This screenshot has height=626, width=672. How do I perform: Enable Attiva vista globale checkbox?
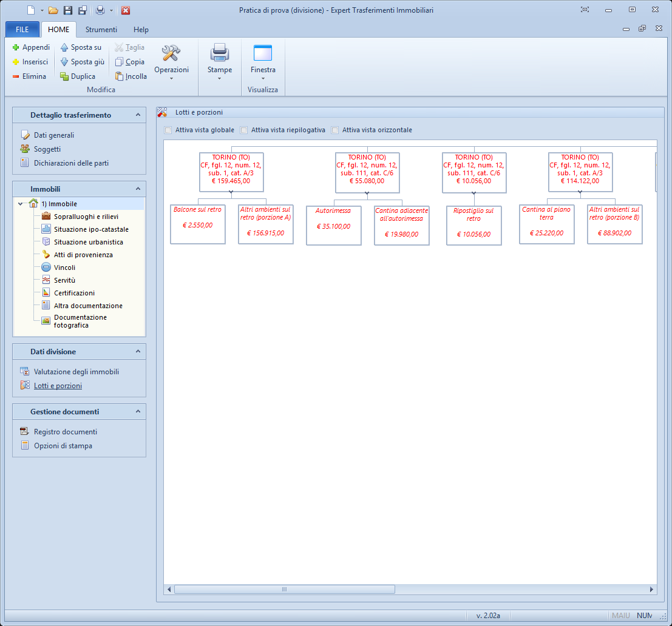tap(168, 130)
